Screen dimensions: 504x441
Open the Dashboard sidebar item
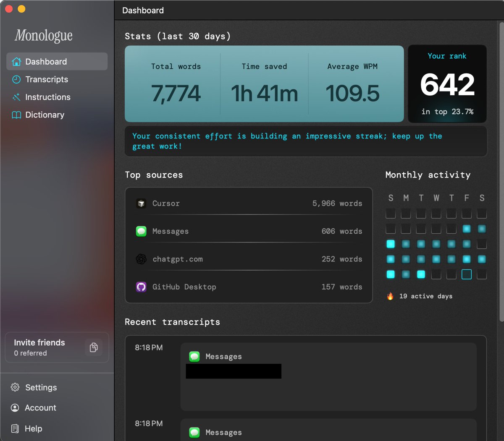tap(57, 62)
